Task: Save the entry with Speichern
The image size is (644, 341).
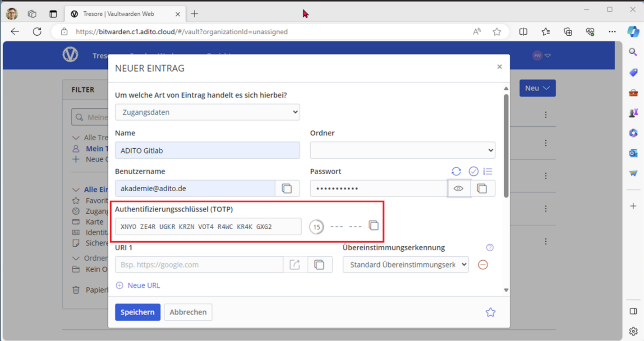Action: (138, 312)
